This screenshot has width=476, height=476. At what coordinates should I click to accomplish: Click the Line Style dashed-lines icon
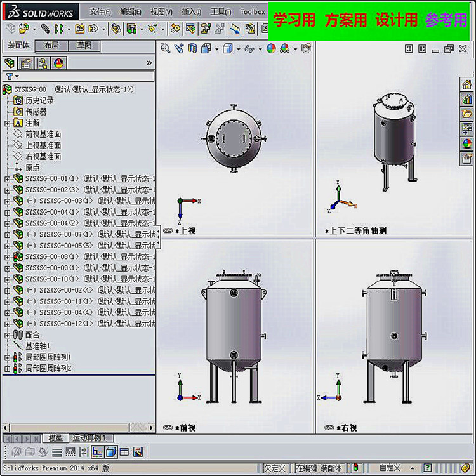tap(70, 452)
